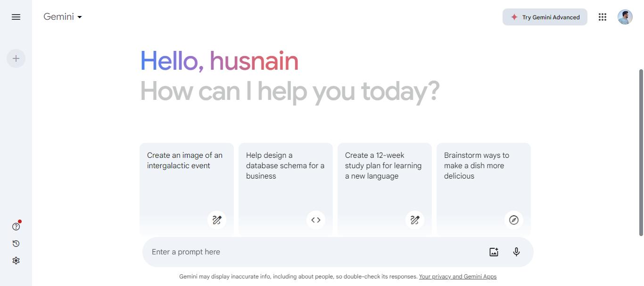
Task: Click the image upload icon in prompt bar
Action: (493, 252)
